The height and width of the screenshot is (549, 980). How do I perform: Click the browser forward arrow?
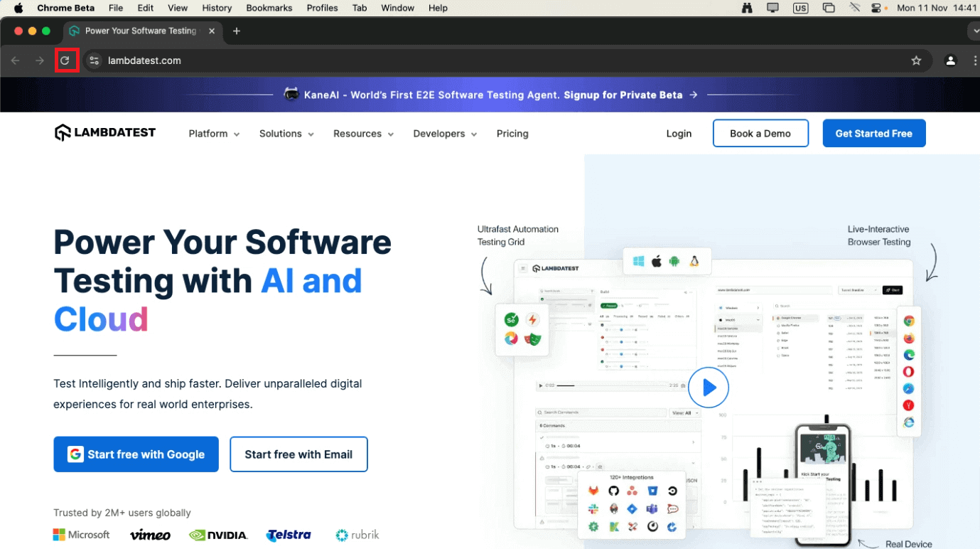[40, 60]
